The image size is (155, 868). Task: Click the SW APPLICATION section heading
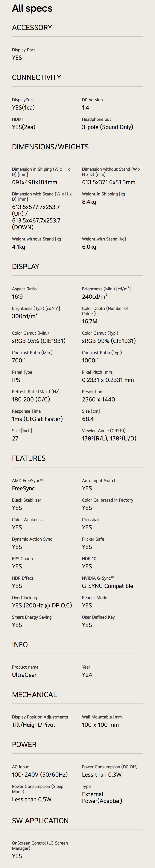(x=40, y=821)
